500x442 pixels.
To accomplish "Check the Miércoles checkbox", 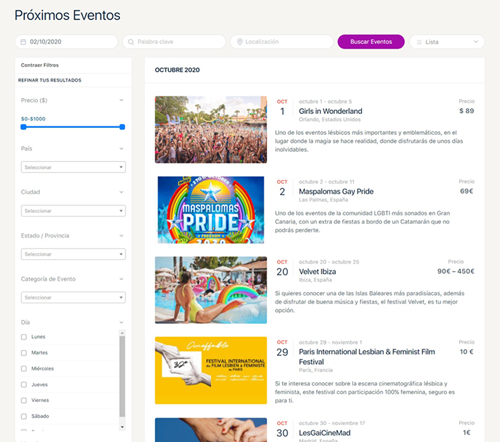I will pos(24,369).
